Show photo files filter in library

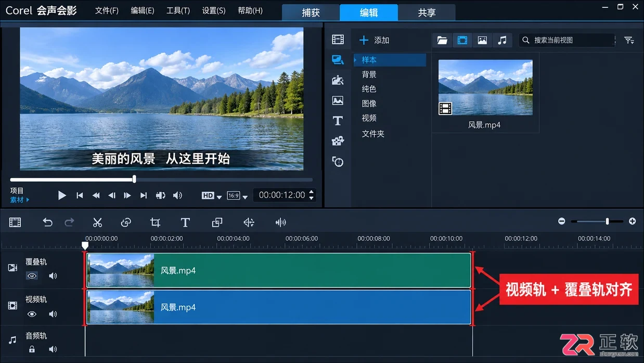482,40
